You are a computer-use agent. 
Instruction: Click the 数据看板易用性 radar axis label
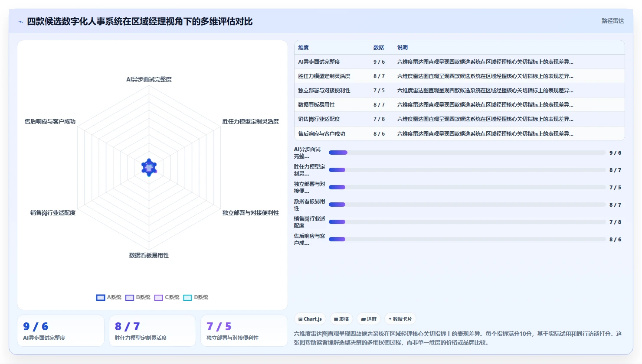click(149, 255)
